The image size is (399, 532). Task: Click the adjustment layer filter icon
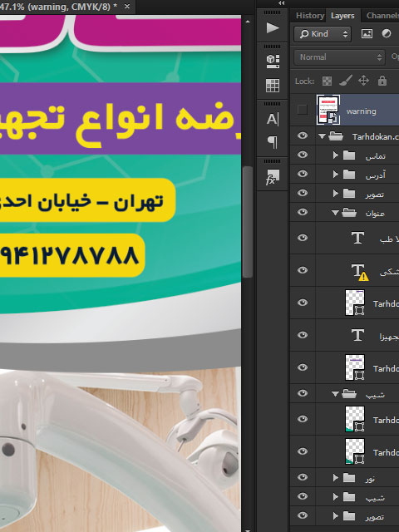coord(387,33)
